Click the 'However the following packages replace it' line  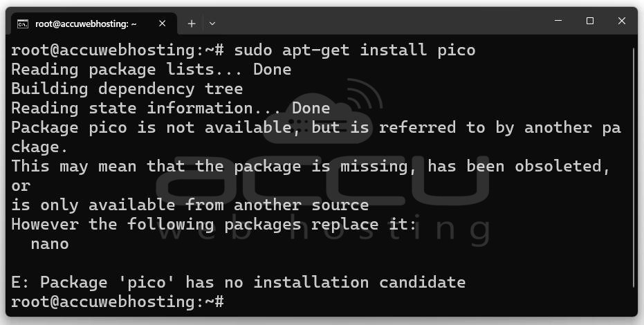pyautogui.click(x=214, y=225)
